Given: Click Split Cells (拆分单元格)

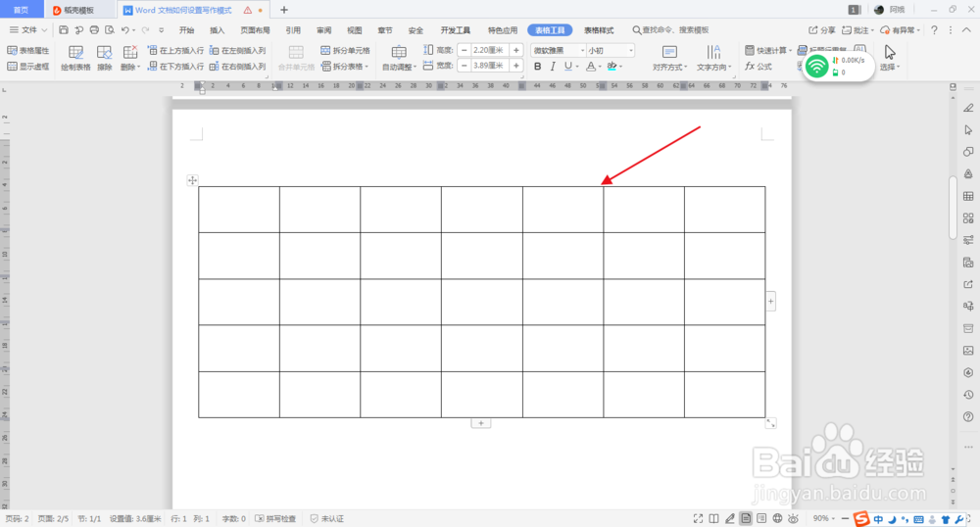Looking at the screenshot, I should [x=345, y=51].
